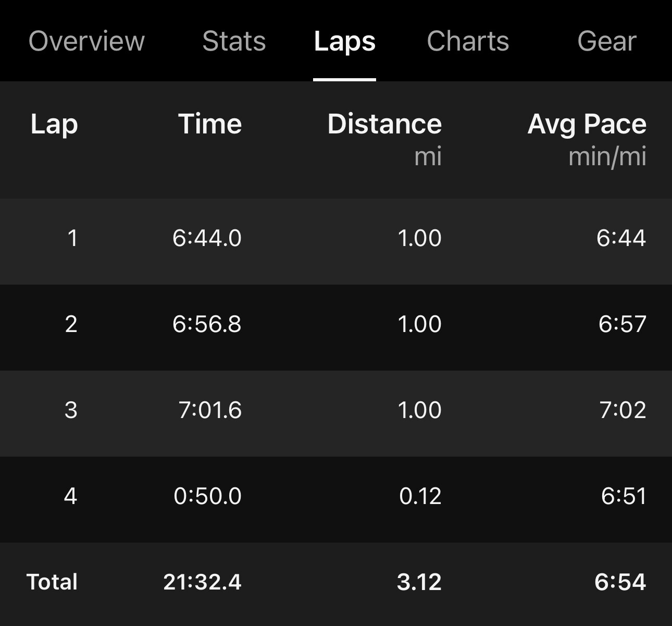Image resolution: width=672 pixels, height=626 pixels.
Task: Click the 0:50.0 time for lap 4
Action: coord(207,496)
